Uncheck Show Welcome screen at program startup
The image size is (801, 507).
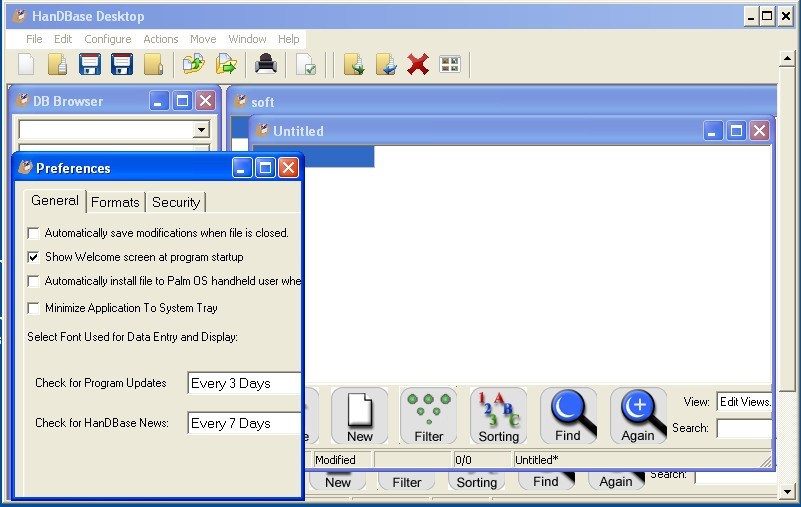tap(33, 257)
